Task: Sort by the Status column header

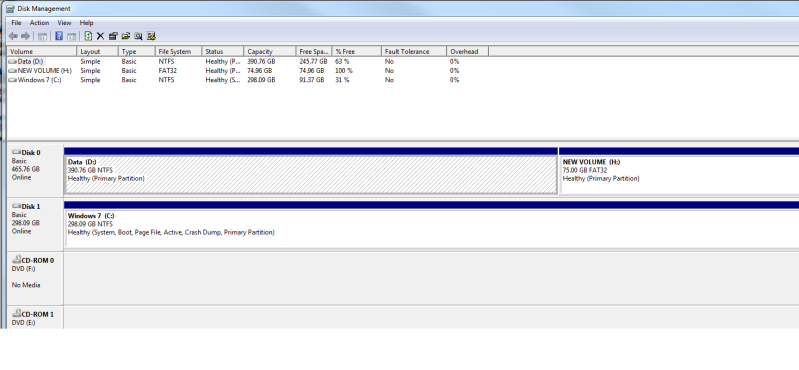Action: [x=223, y=51]
